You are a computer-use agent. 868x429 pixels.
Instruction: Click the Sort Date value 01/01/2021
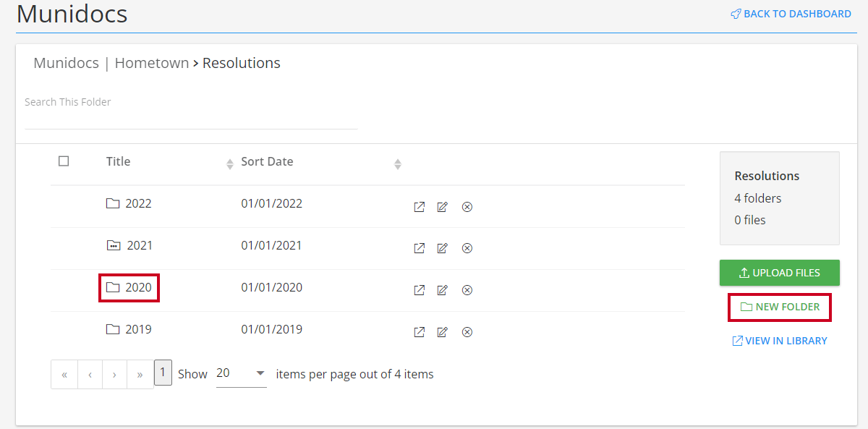pos(272,245)
